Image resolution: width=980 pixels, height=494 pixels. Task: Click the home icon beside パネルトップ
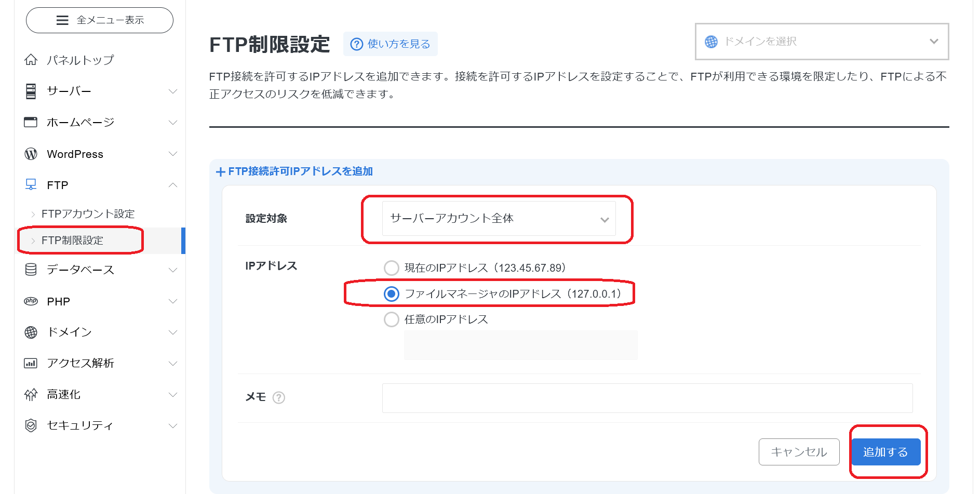pyautogui.click(x=31, y=60)
